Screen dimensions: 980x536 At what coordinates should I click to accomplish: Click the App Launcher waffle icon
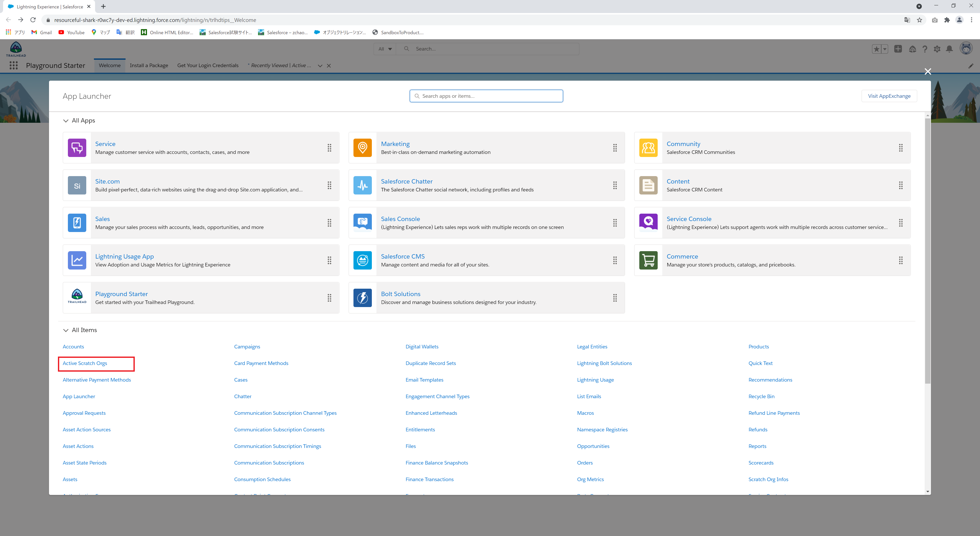(14, 65)
